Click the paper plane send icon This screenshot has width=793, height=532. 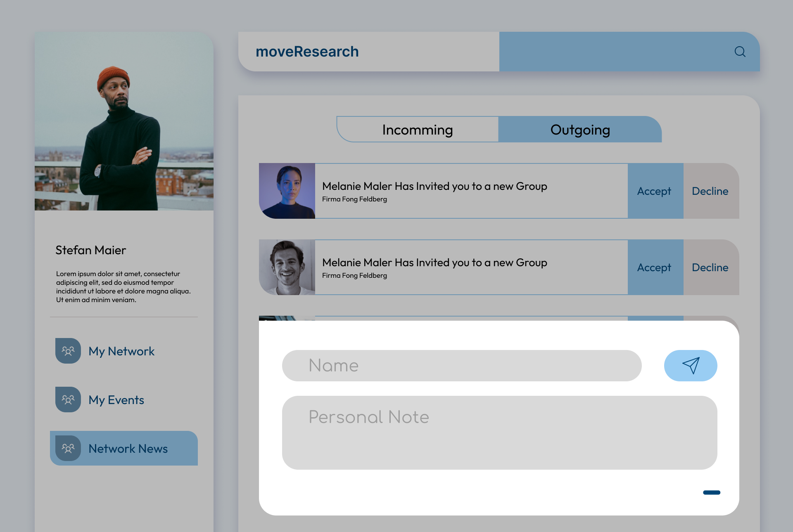[x=691, y=365]
